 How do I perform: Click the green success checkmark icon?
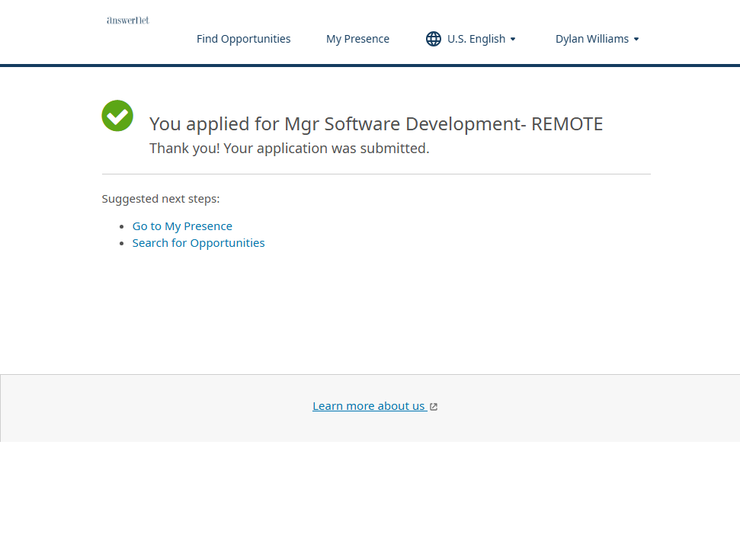point(117,116)
